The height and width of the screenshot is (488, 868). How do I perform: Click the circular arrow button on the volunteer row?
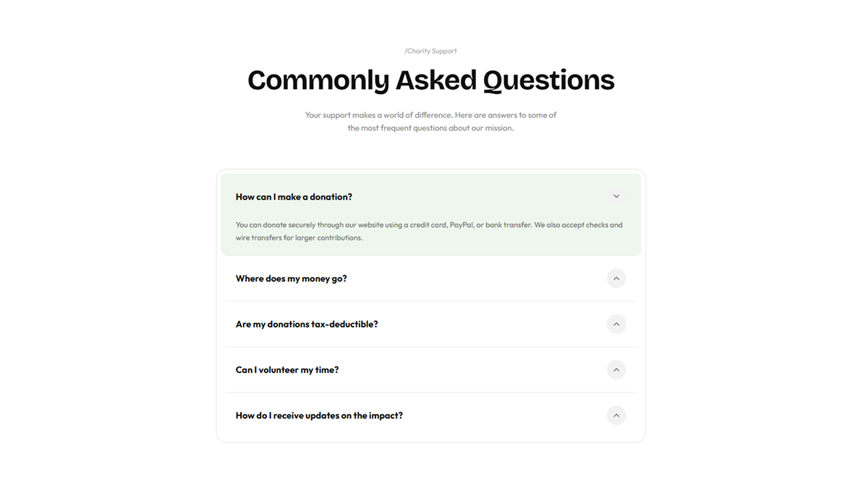pyautogui.click(x=616, y=369)
